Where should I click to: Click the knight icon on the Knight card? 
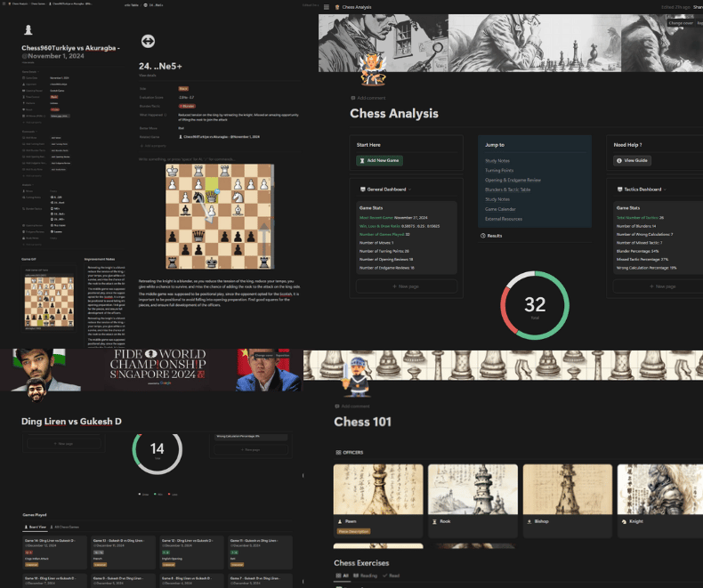[x=624, y=521]
